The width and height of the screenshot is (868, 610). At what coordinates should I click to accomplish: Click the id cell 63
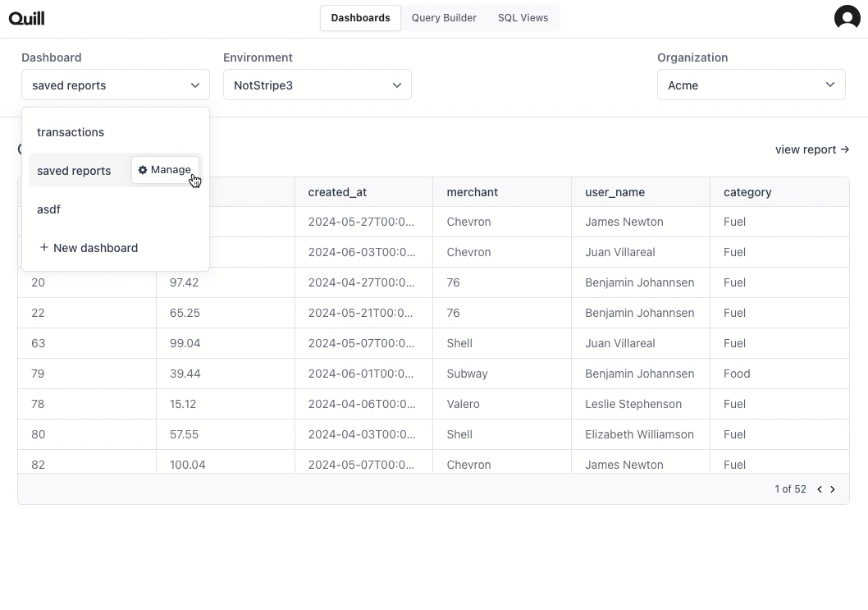pyautogui.click(x=87, y=343)
